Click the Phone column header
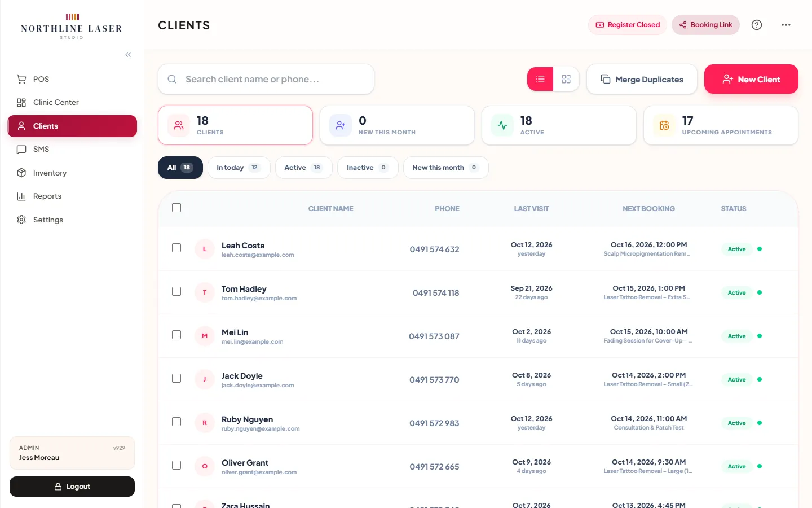 [447, 209]
